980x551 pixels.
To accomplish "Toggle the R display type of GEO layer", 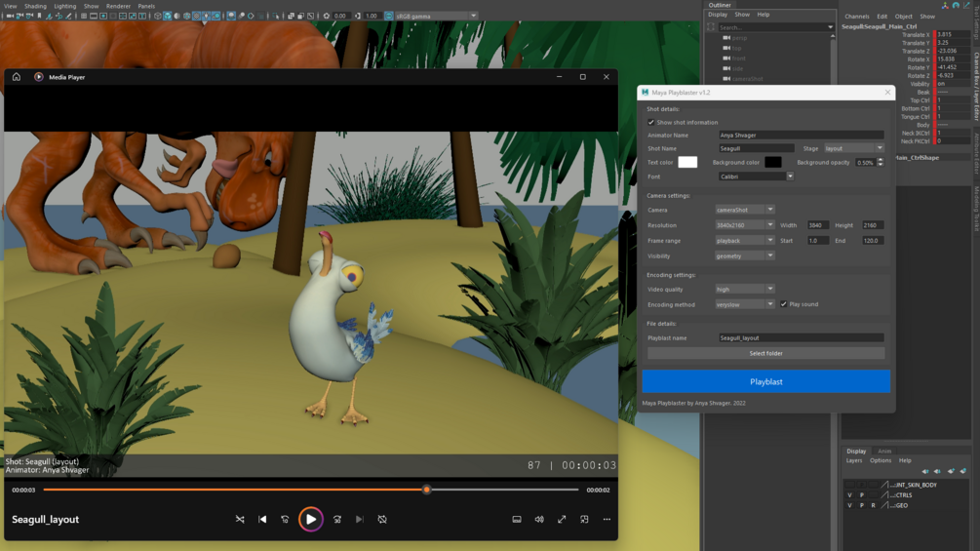I will click(x=873, y=505).
